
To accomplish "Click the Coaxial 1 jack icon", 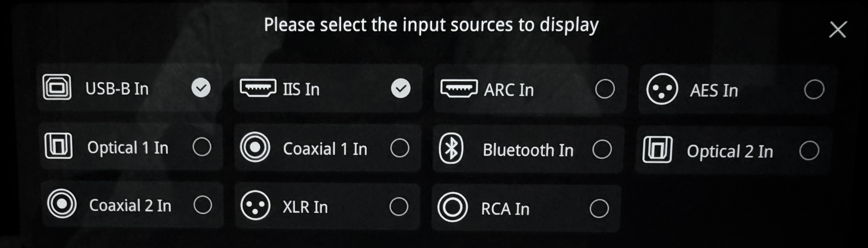I will click(255, 147).
